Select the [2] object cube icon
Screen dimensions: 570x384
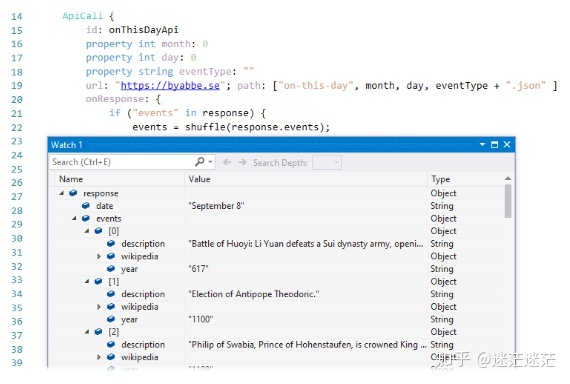point(99,332)
